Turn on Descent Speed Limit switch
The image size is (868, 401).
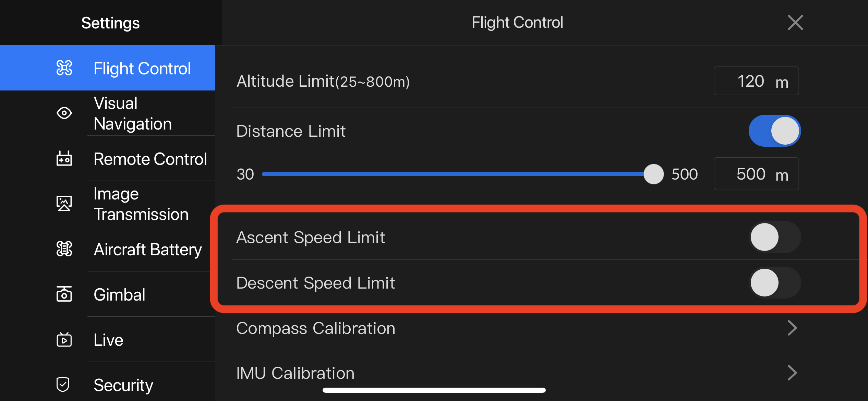click(x=775, y=282)
